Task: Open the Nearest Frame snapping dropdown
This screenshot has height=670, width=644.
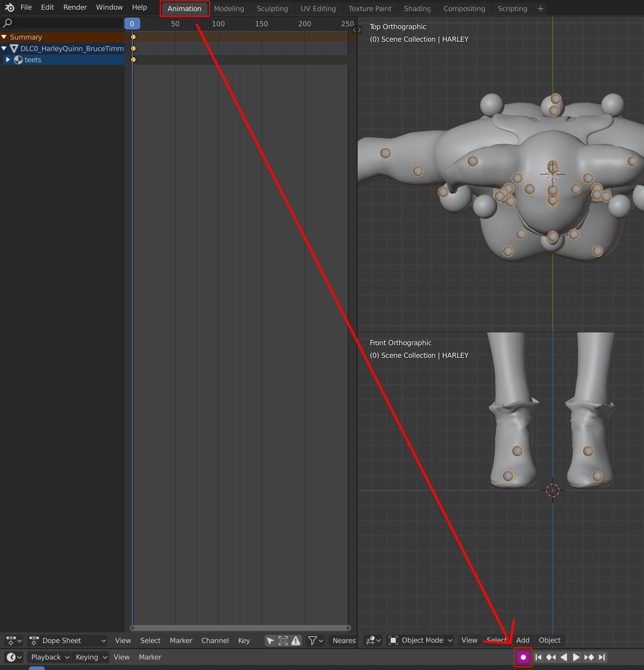Action: coord(343,641)
